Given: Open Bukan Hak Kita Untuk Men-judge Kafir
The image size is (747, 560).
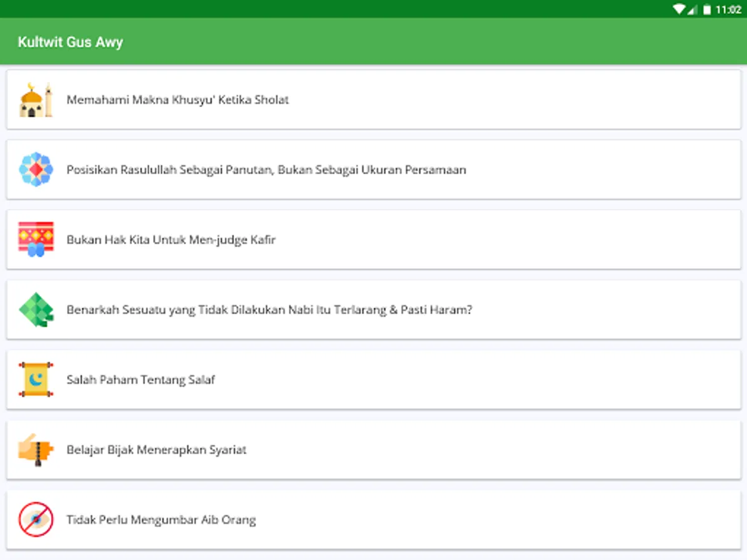Looking at the screenshot, I should 374,240.
